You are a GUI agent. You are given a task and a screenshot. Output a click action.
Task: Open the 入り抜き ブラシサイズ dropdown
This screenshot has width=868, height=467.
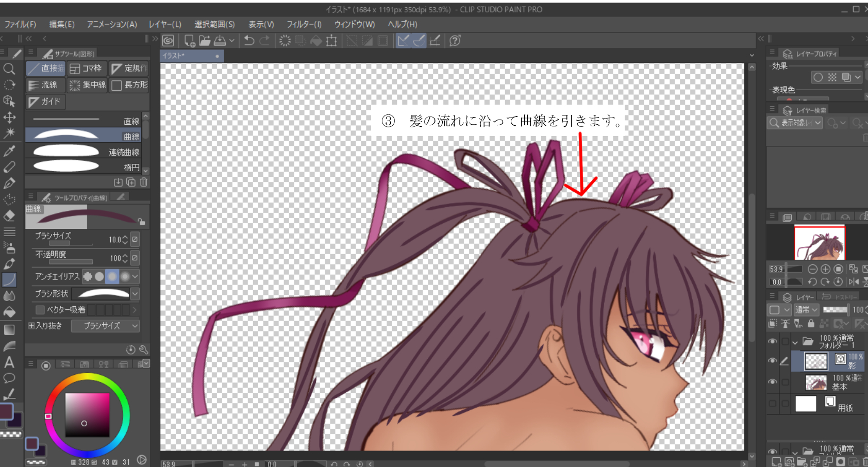click(105, 326)
